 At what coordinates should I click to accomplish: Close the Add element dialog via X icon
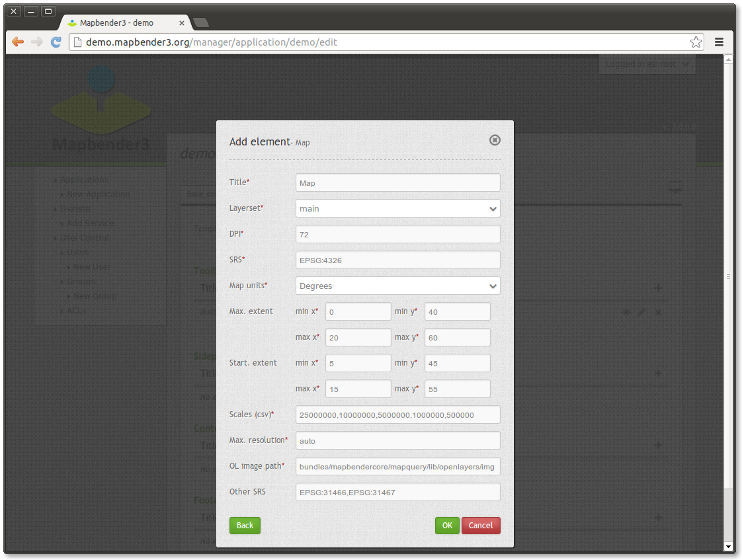tap(495, 140)
